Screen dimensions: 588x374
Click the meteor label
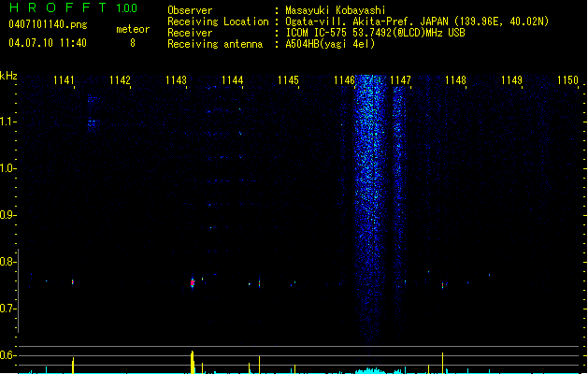coord(133,29)
